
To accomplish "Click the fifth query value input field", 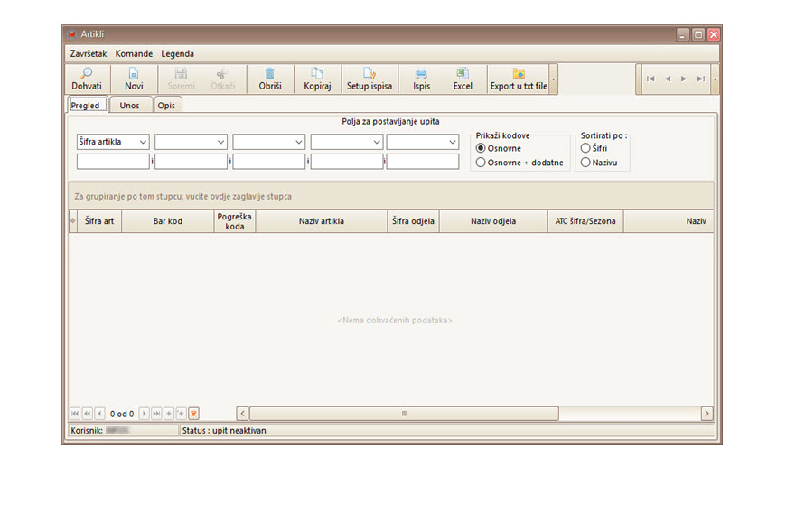I will (x=423, y=162).
